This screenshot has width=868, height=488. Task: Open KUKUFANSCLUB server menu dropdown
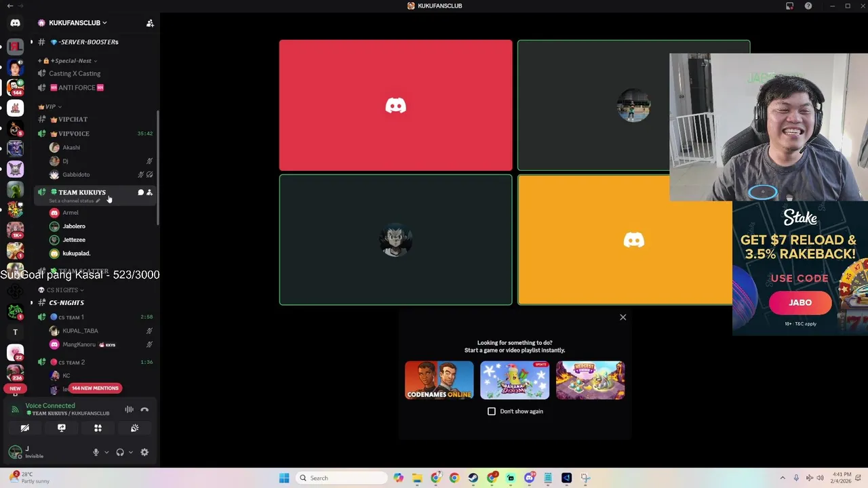pyautogui.click(x=77, y=22)
